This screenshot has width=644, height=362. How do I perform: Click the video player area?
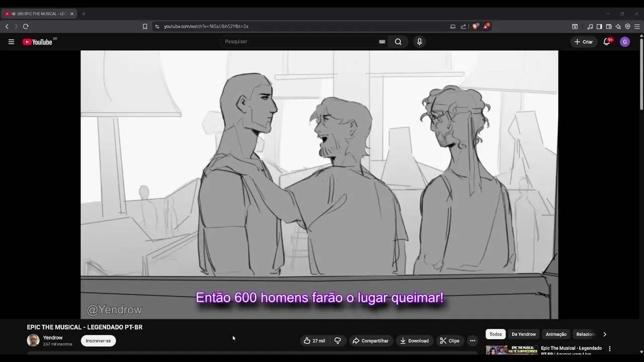[x=319, y=185]
